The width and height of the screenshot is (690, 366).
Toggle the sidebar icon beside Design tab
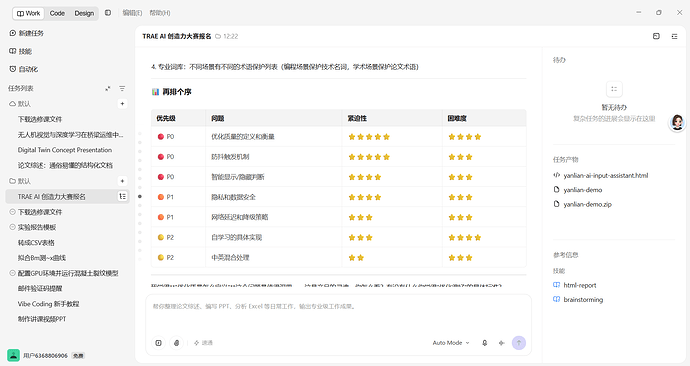(x=108, y=13)
